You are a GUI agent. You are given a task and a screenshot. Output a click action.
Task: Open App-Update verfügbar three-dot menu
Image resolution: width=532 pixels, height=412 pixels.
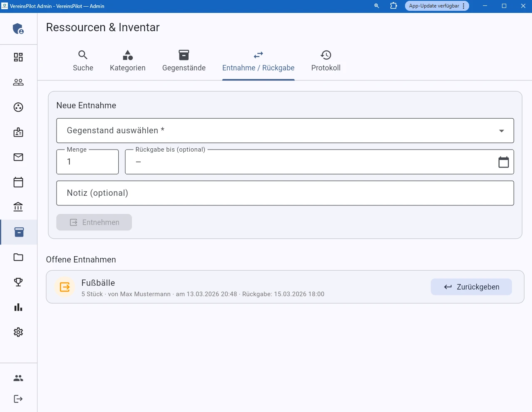coord(463,6)
